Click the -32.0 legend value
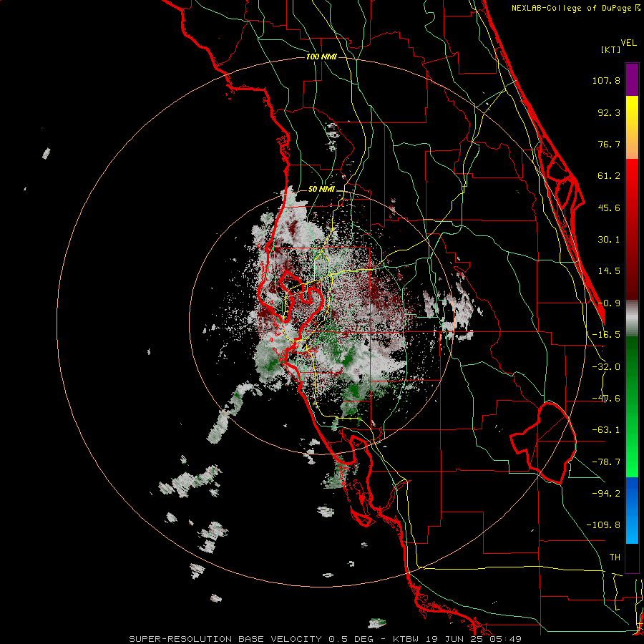The height and width of the screenshot is (644, 644). (606, 367)
